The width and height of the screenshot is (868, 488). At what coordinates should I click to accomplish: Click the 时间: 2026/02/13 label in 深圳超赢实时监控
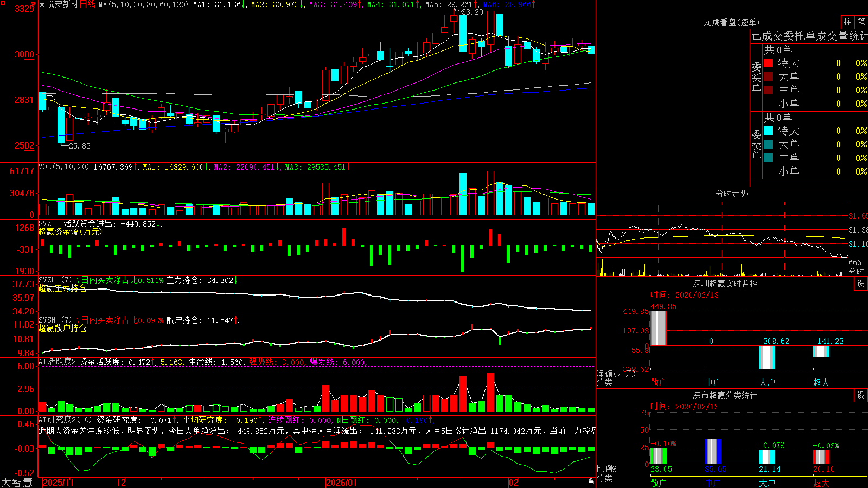point(685,295)
